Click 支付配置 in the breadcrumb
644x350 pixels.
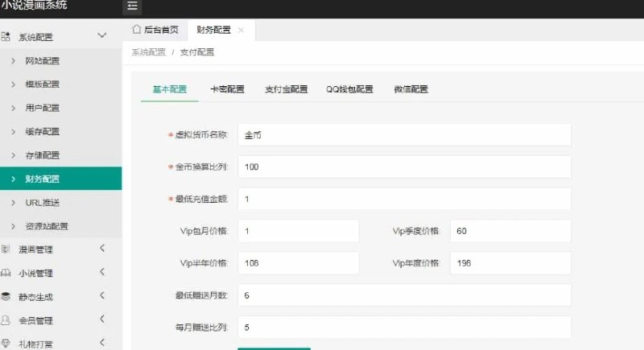click(197, 52)
